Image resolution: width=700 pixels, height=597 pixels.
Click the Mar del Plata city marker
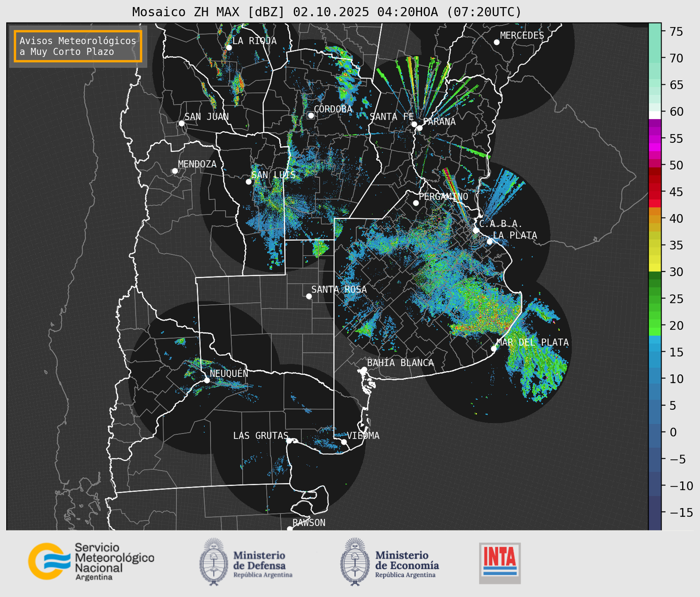tap(494, 348)
